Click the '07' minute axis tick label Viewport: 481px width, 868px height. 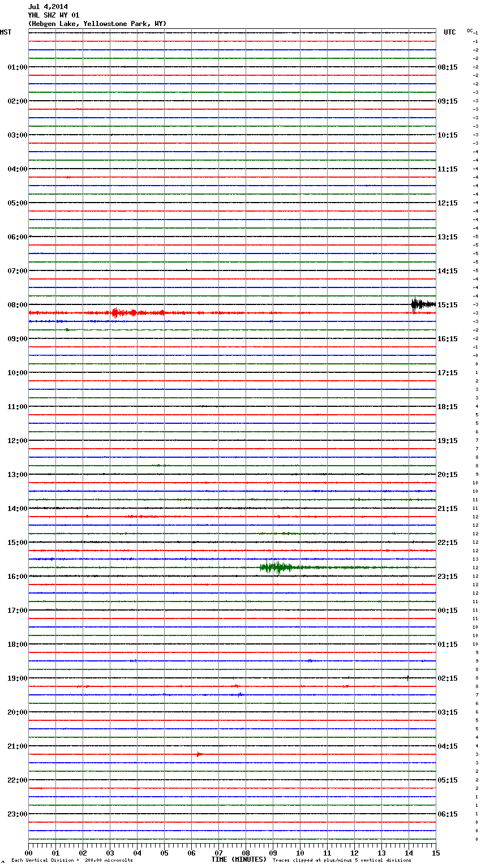click(x=218, y=853)
